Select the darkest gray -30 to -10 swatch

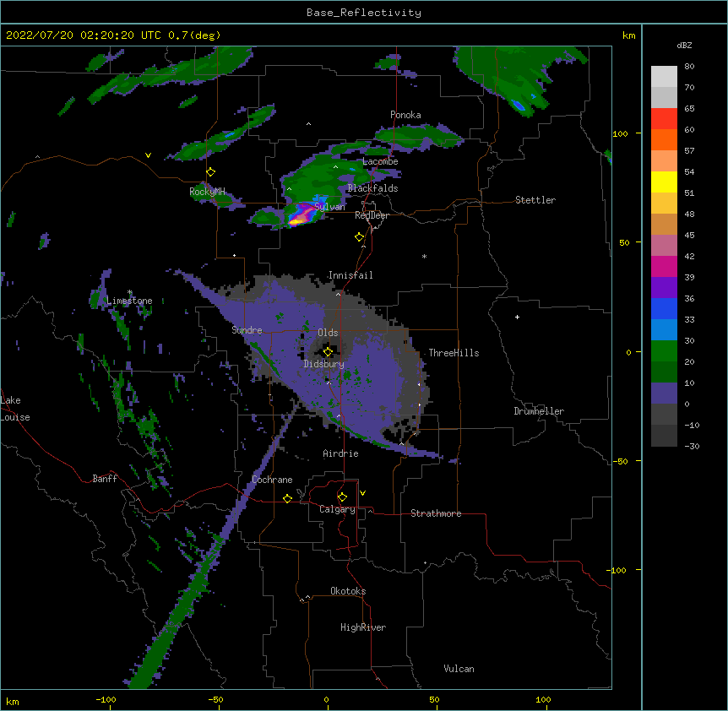pos(664,436)
